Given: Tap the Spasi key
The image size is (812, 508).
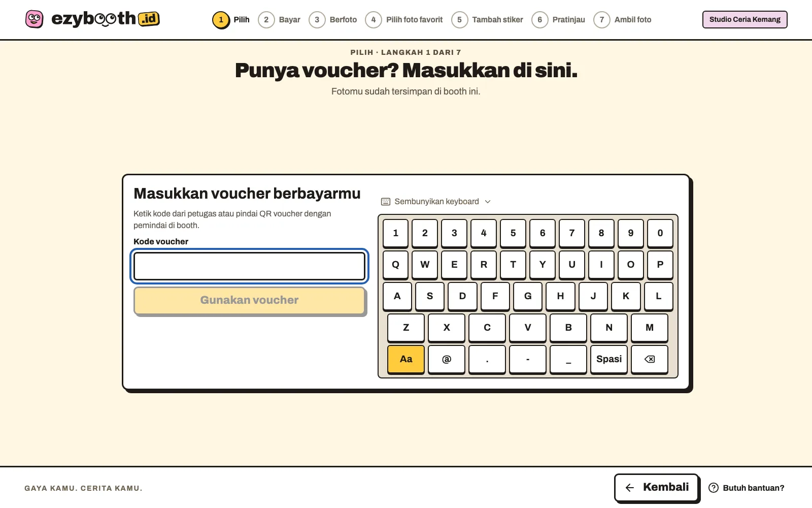Looking at the screenshot, I should click(609, 359).
